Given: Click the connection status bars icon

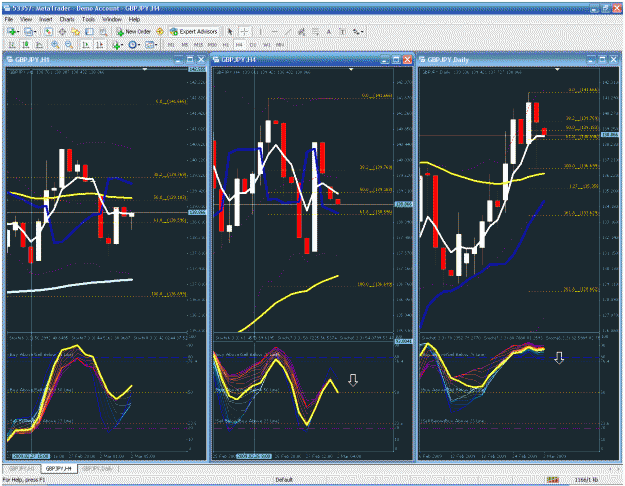Looking at the screenshot, I should pyautogui.click(x=552, y=480).
